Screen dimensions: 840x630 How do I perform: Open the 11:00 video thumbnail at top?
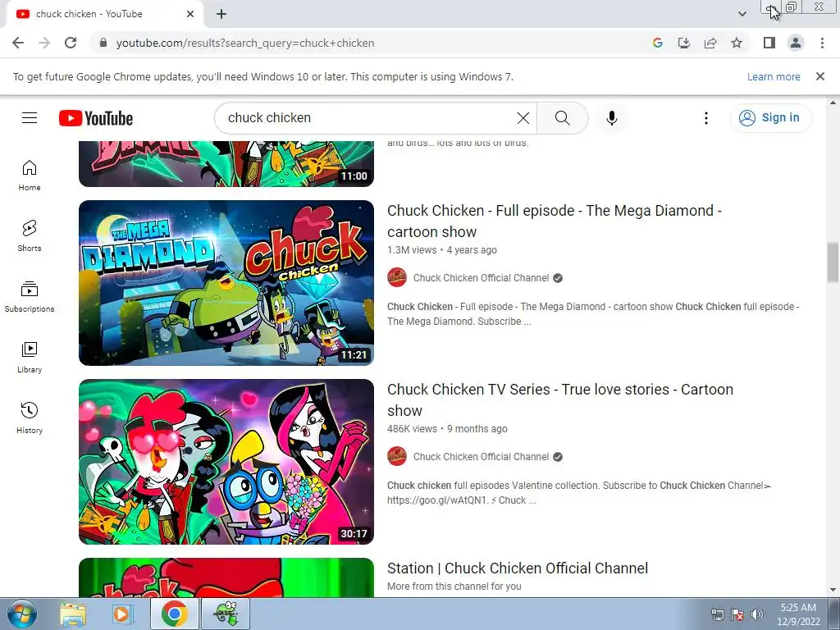226,164
